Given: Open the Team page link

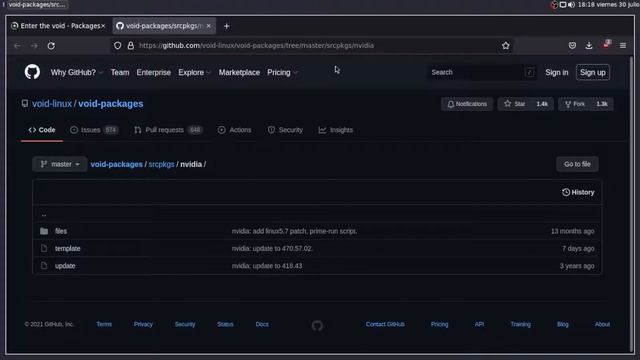Looking at the screenshot, I should click(120, 72).
